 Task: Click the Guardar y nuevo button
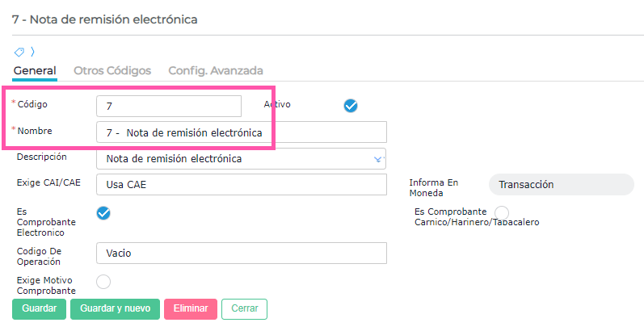click(115, 308)
